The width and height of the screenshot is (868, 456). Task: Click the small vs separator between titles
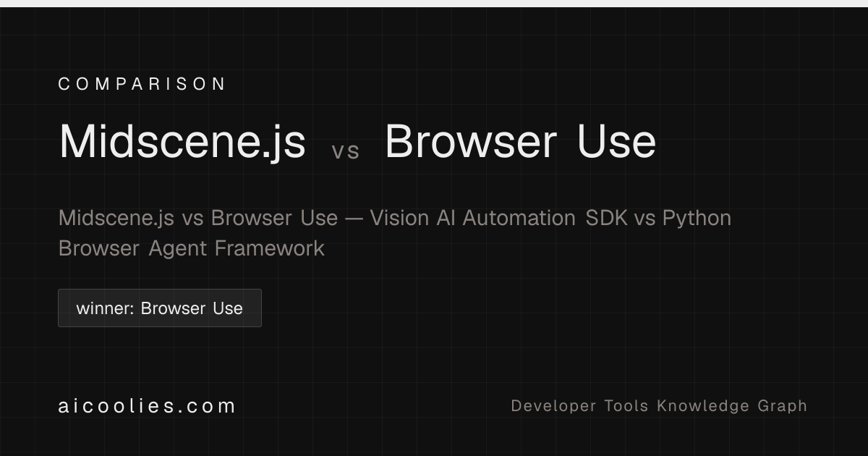(x=346, y=151)
